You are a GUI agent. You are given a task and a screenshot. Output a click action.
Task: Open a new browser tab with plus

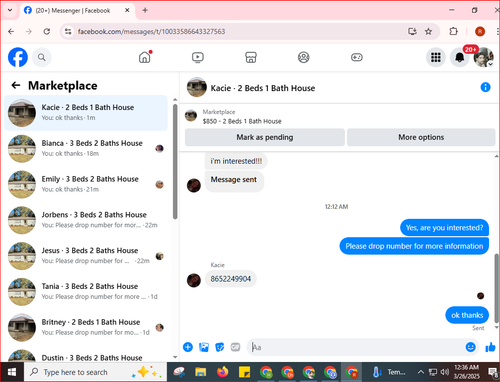[145, 10]
